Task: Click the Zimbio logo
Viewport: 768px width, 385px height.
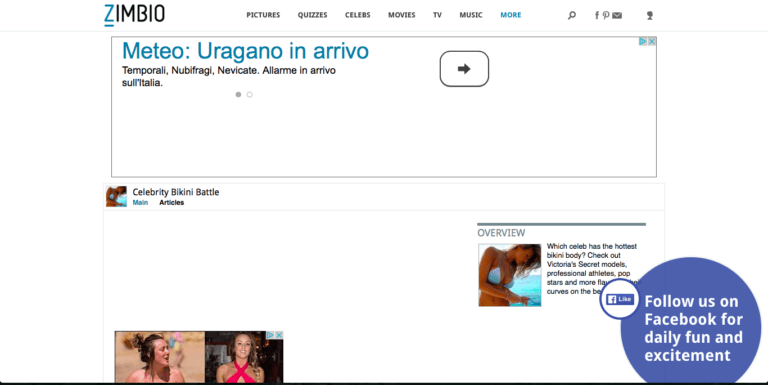Action: 134,15
